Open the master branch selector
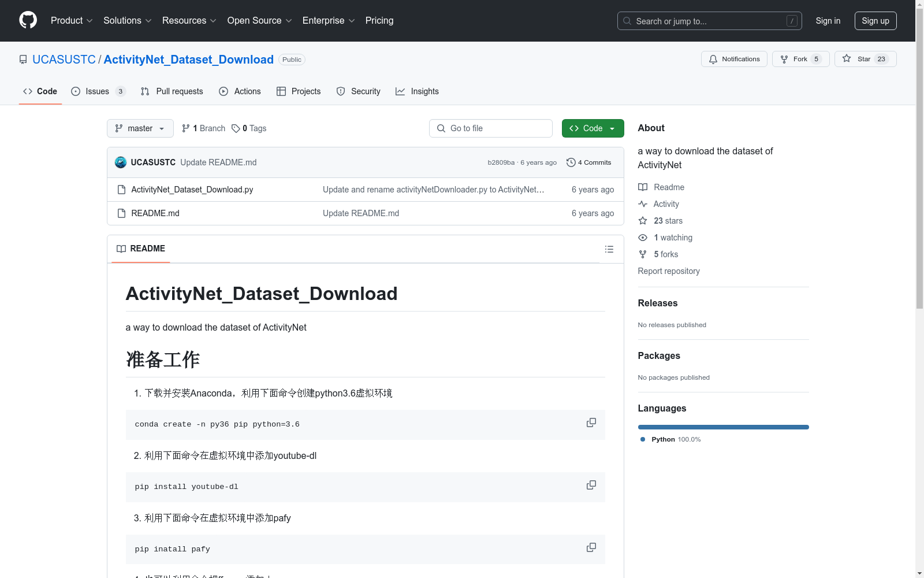Viewport: 924px width, 578px height. tap(140, 128)
